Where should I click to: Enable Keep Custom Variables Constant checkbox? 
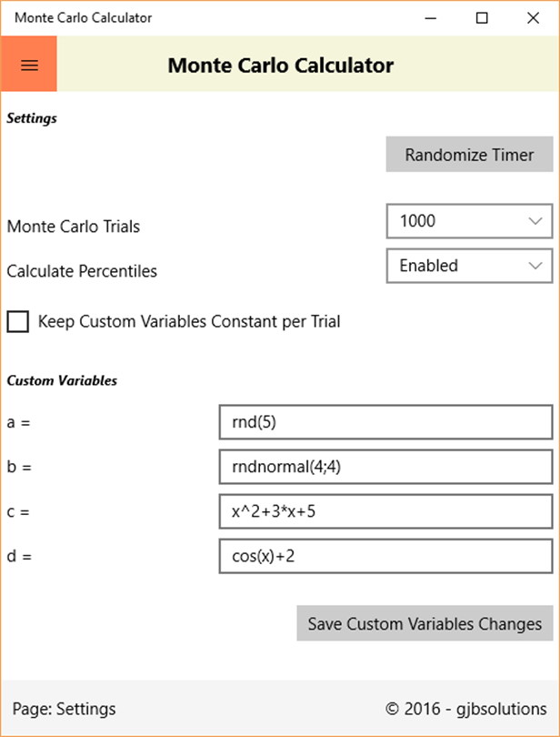(18, 322)
